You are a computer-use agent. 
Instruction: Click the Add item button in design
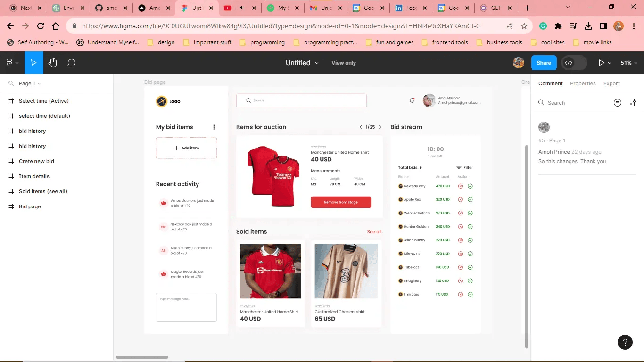point(186,148)
